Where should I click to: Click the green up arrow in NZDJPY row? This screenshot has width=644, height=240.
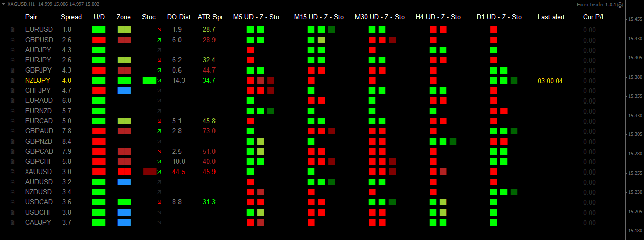tap(159, 80)
